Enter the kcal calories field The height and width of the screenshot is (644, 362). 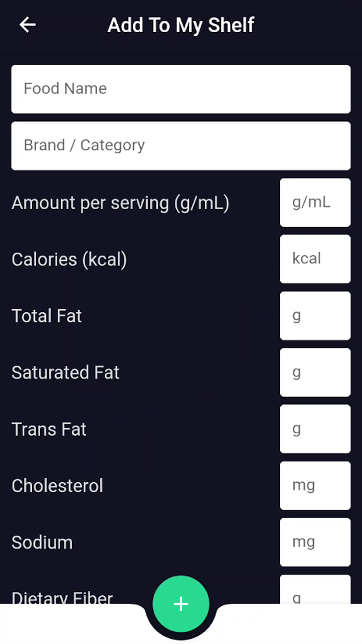click(315, 259)
